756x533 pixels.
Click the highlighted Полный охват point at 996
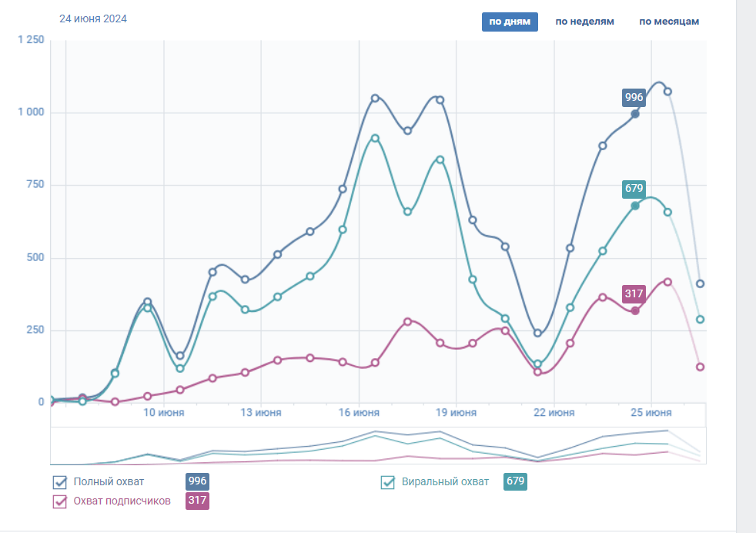(x=635, y=114)
